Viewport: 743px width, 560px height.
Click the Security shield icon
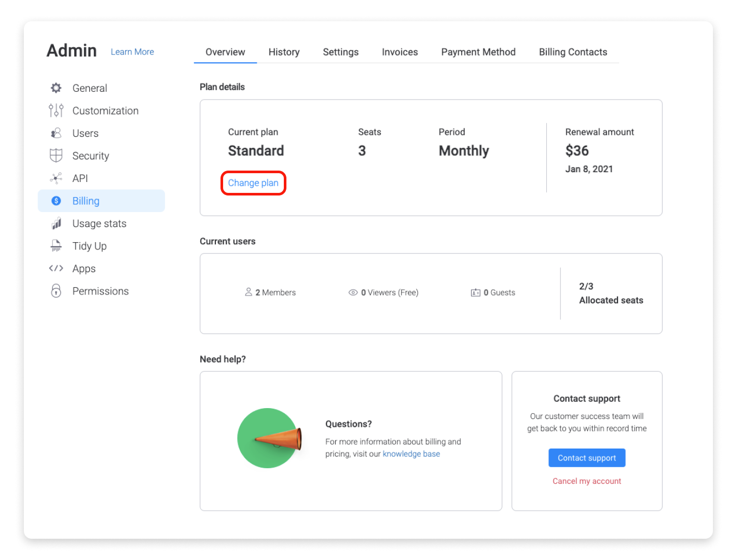(x=56, y=156)
